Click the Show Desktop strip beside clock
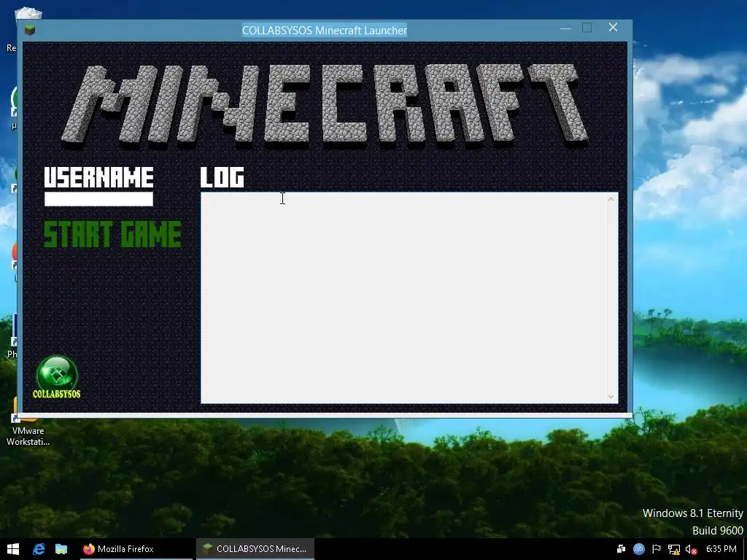This screenshot has height=560, width=747. (x=745, y=549)
